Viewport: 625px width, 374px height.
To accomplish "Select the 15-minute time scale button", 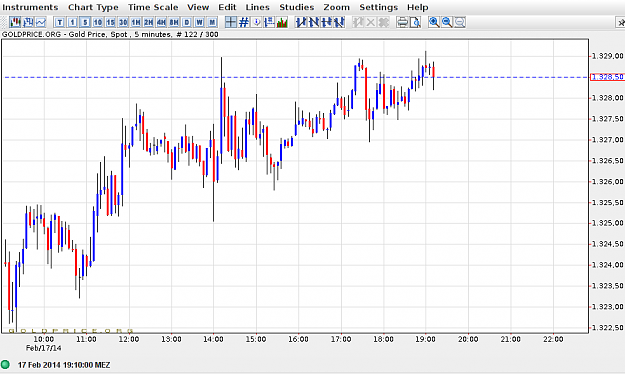I will 110,22.
